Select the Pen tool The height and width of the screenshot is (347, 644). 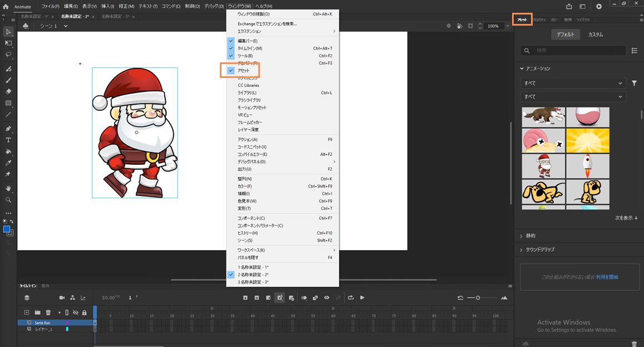coord(8,128)
